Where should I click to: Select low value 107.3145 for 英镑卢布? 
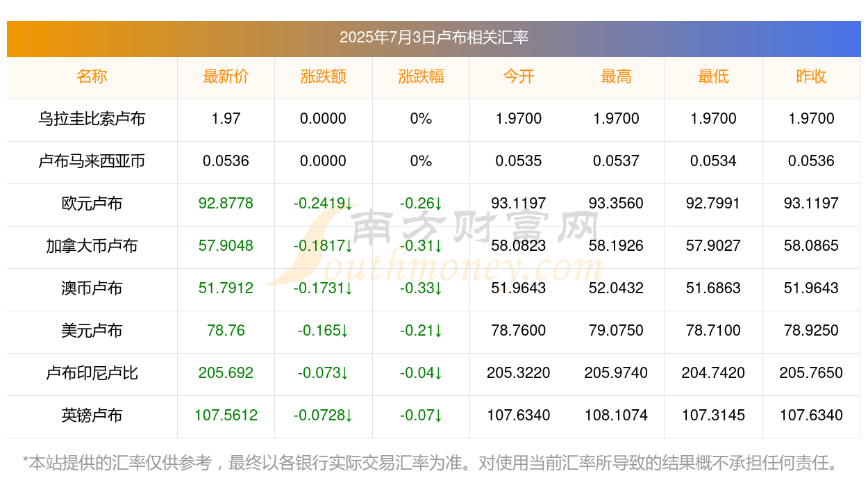[x=714, y=416]
